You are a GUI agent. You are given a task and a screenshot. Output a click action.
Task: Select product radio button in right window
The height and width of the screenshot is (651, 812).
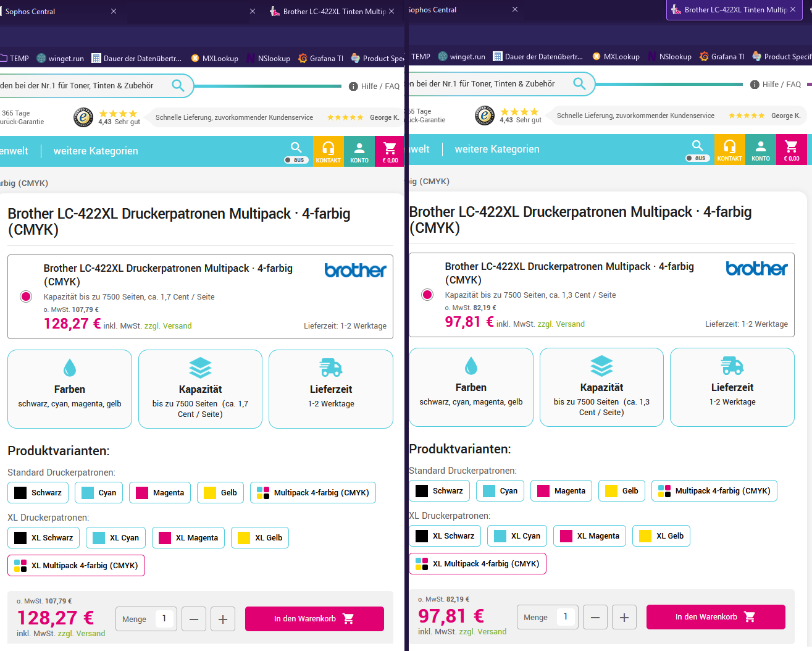point(427,295)
